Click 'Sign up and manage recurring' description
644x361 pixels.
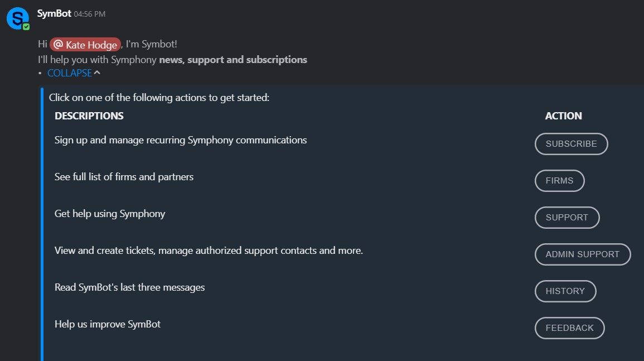click(181, 140)
